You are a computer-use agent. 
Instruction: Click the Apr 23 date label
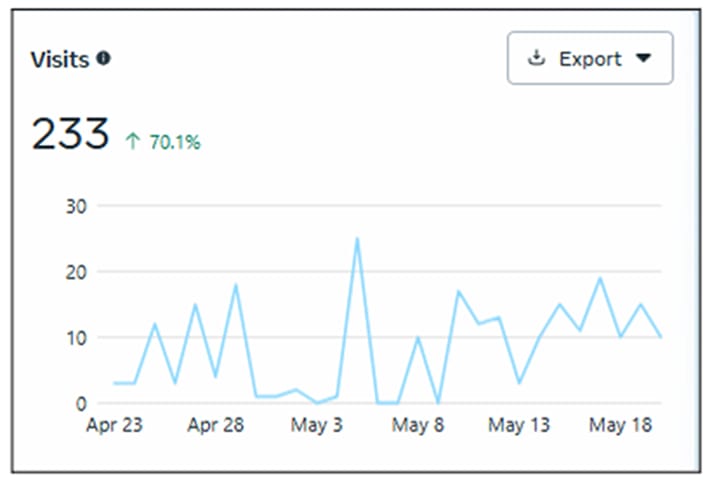(114, 425)
